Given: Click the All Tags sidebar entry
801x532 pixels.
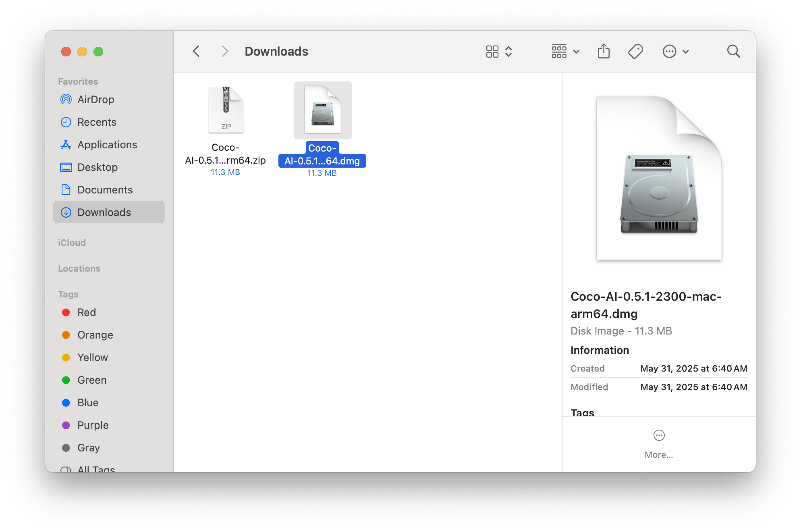Looking at the screenshot, I should (x=96, y=469).
